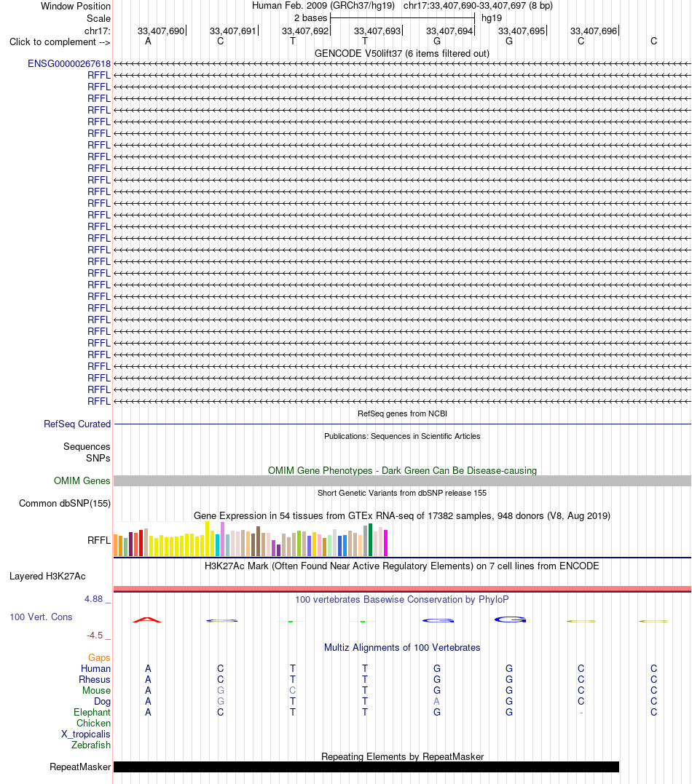692x784 pixels.
Task: Click the OMIM Genes label
Action: click(82, 480)
